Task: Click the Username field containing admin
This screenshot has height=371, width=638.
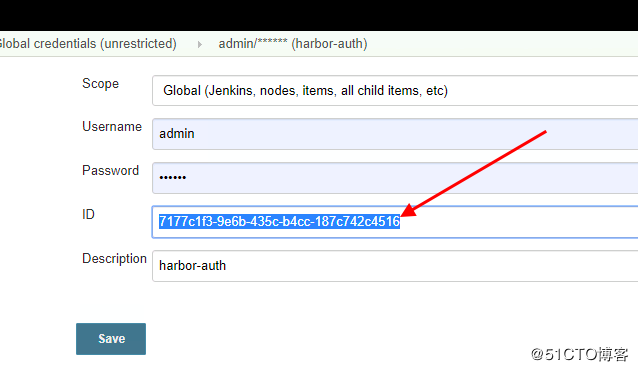Action: point(395,134)
